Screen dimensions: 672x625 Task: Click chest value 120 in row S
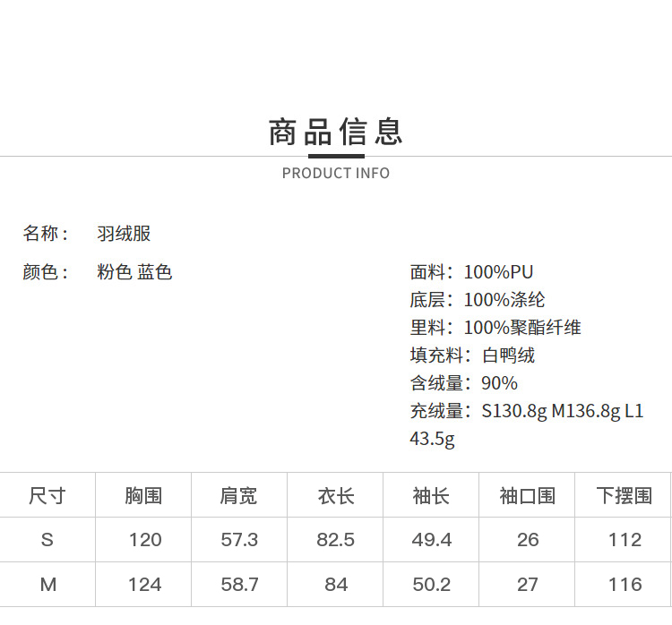click(145, 540)
